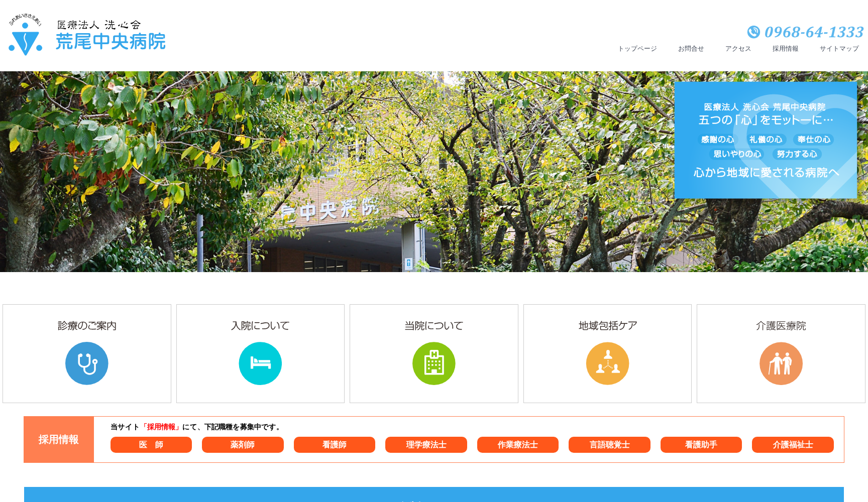Click the stethoscope icon for 診療のご案内
This screenshot has height=502, width=868.
(x=87, y=363)
